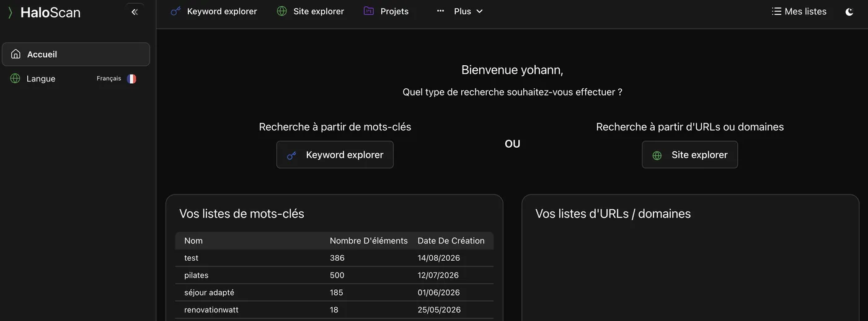The width and height of the screenshot is (868, 321).
Task: Sort by Date De Création column header
Action: (x=451, y=241)
